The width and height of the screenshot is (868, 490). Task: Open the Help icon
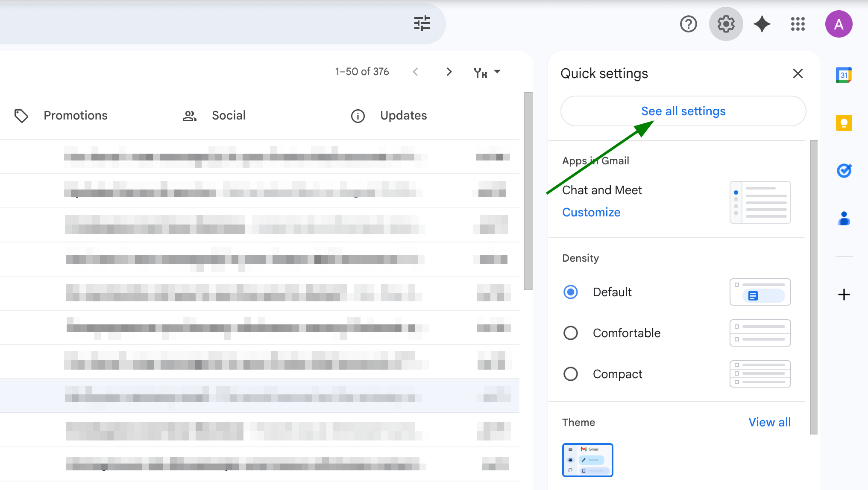tap(688, 24)
